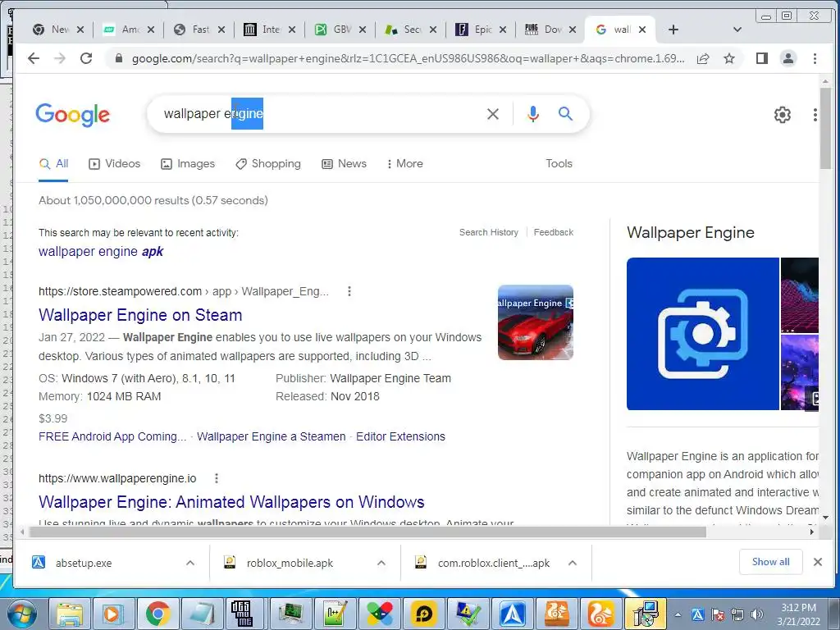Open Editor Extensions sitelink
The image size is (840, 630).
(400, 436)
